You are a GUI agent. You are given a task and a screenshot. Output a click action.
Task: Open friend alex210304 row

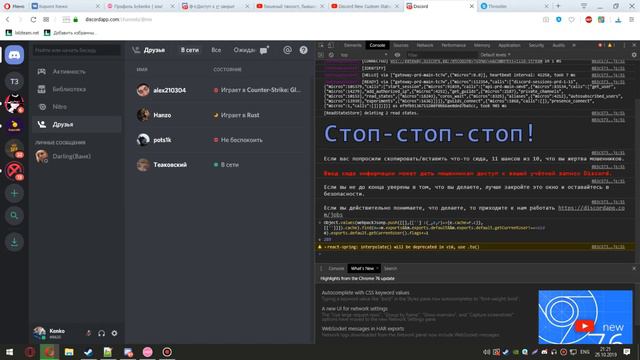(x=220, y=90)
